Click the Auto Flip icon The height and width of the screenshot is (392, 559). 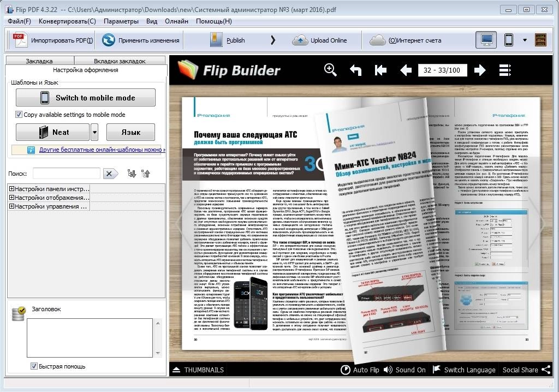pyautogui.click(x=345, y=370)
